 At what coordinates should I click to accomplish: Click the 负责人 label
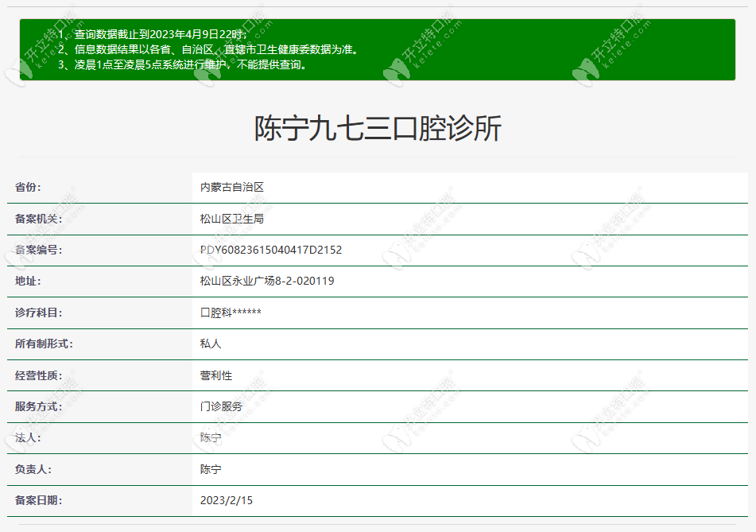click(33, 469)
